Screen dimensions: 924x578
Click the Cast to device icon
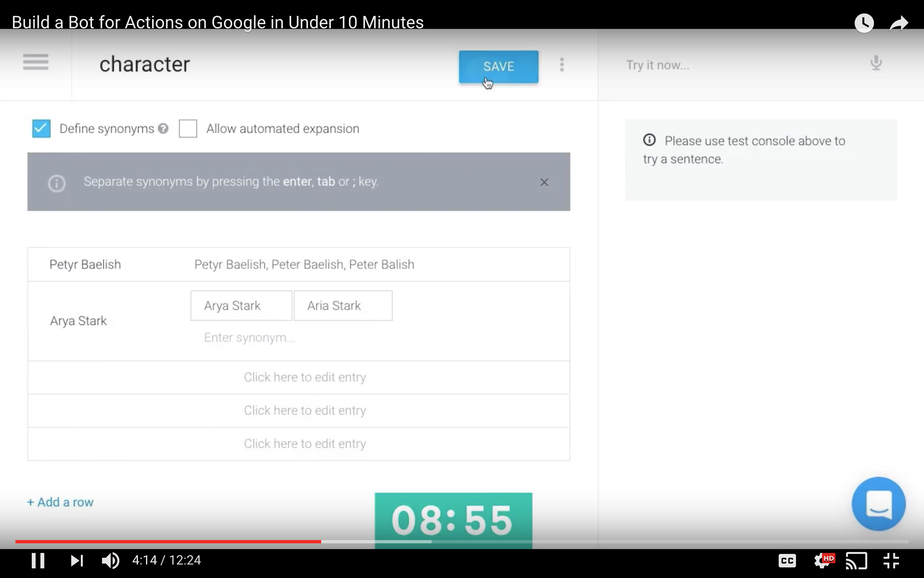[x=856, y=561]
